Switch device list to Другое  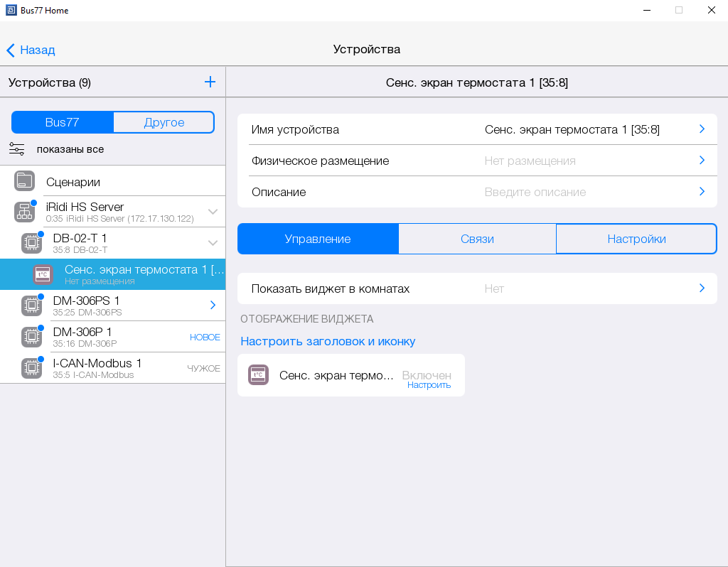point(164,122)
